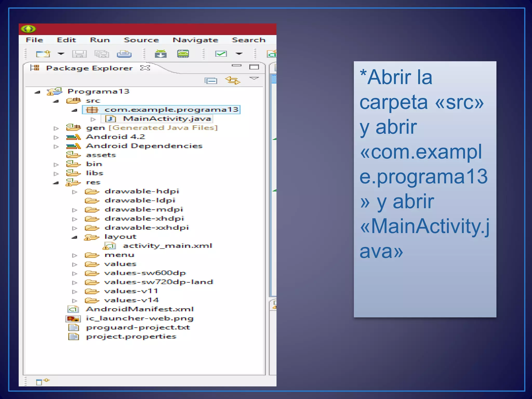This screenshot has height=399, width=532.
Task: Close the Package Explorer view
Action: [145, 68]
